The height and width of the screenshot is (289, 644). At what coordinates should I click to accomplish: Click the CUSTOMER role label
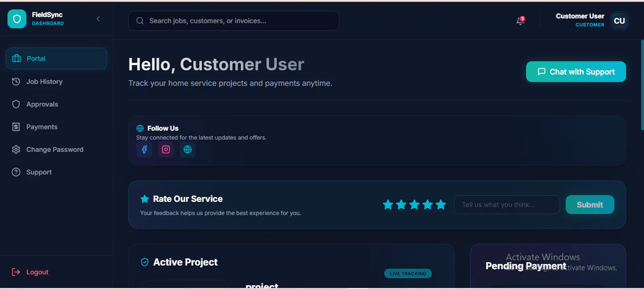pos(590,25)
